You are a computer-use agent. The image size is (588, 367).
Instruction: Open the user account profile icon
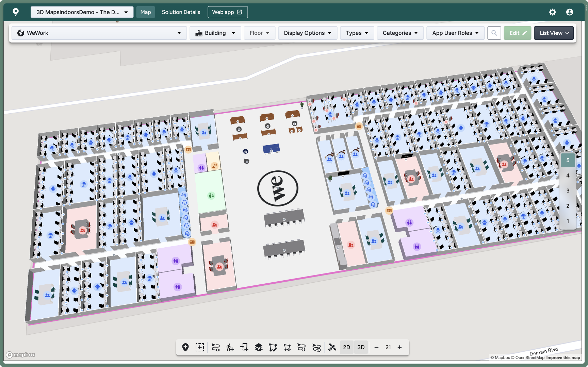coord(570,12)
